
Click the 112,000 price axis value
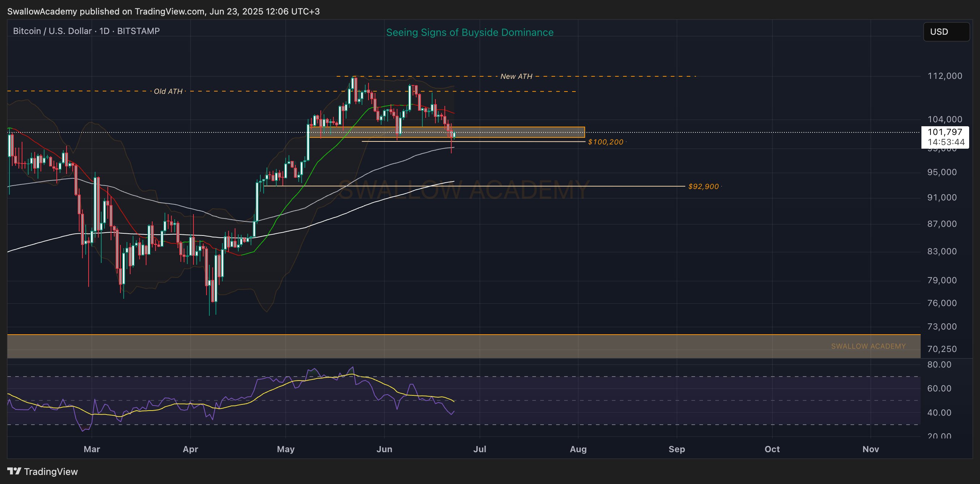click(945, 76)
